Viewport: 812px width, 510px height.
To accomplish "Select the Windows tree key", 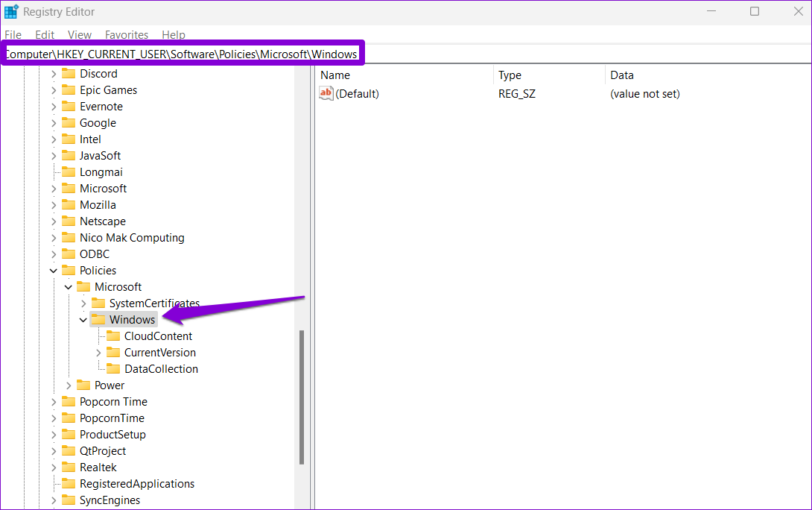I will point(132,320).
